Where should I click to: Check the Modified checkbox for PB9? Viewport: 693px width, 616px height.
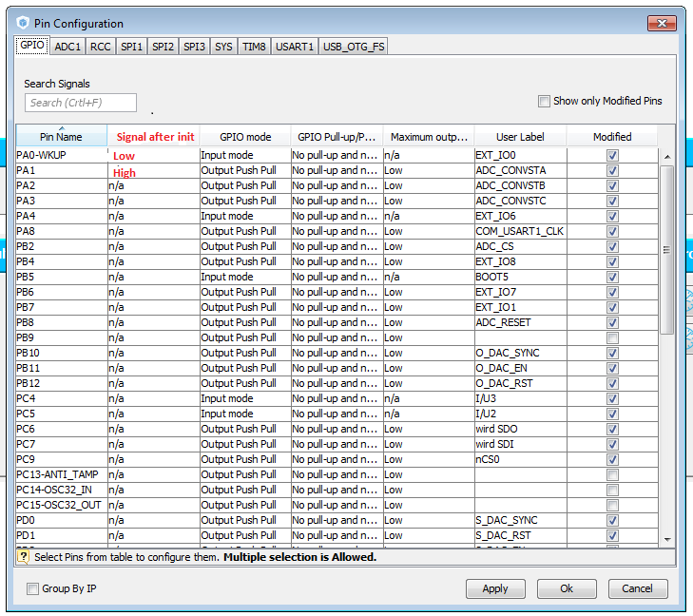[x=612, y=337]
